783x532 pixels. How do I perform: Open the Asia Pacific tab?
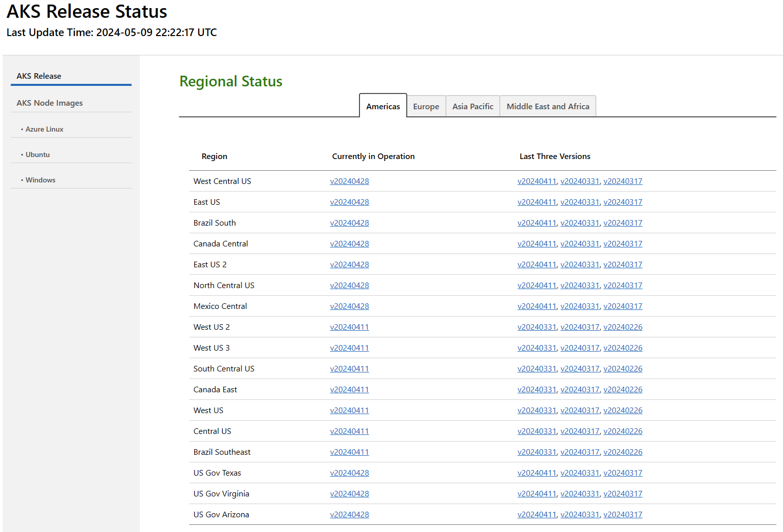click(472, 106)
